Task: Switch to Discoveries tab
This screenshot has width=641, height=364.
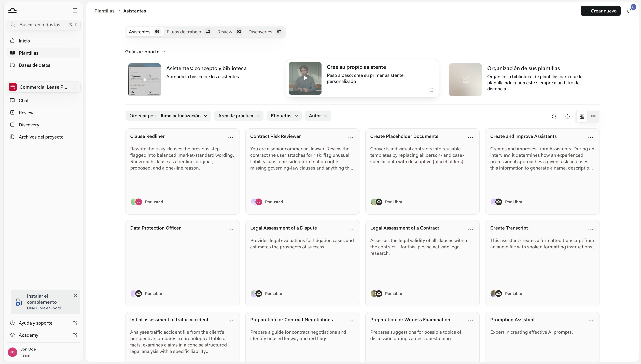Action: pyautogui.click(x=265, y=32)
